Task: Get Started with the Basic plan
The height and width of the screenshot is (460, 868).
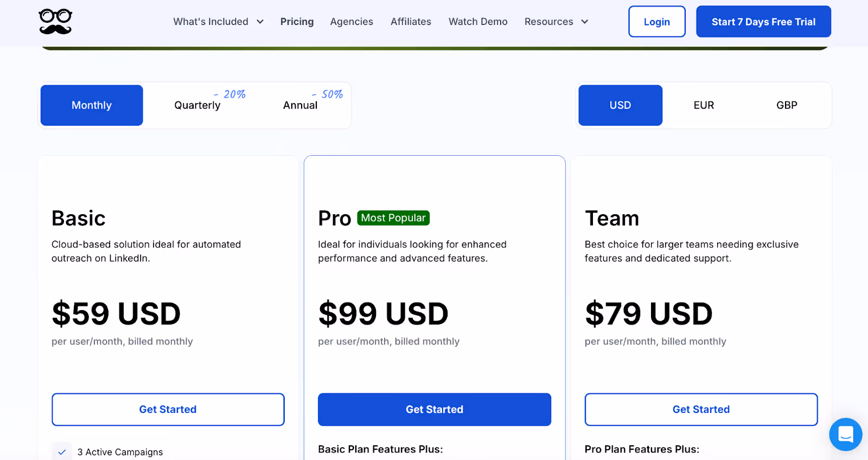Action: 168,410
